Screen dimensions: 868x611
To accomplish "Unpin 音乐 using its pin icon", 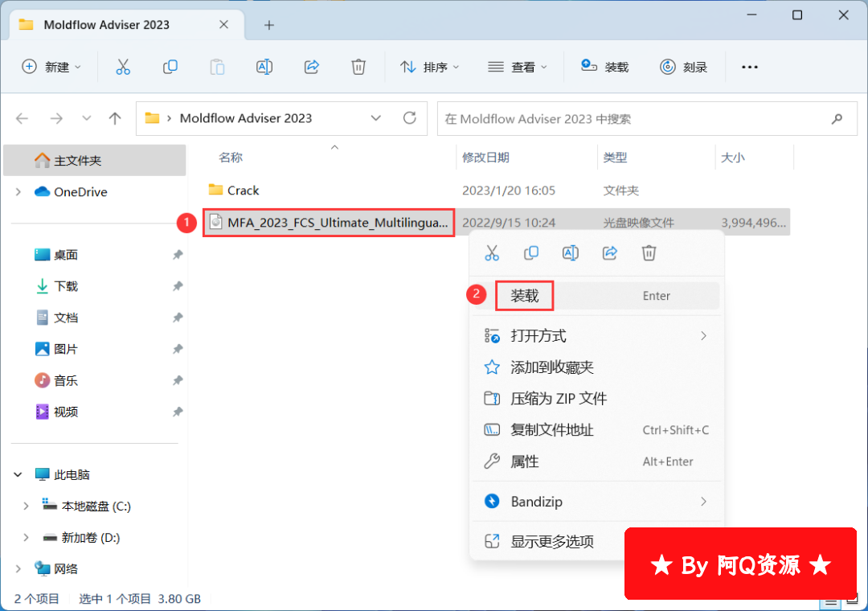I will (x=177, y=380).
